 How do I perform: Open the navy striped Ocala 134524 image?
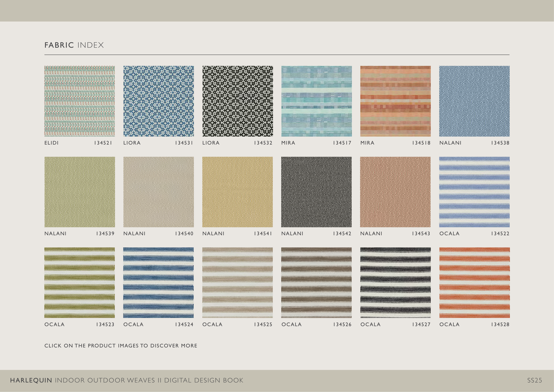point(158,283)
